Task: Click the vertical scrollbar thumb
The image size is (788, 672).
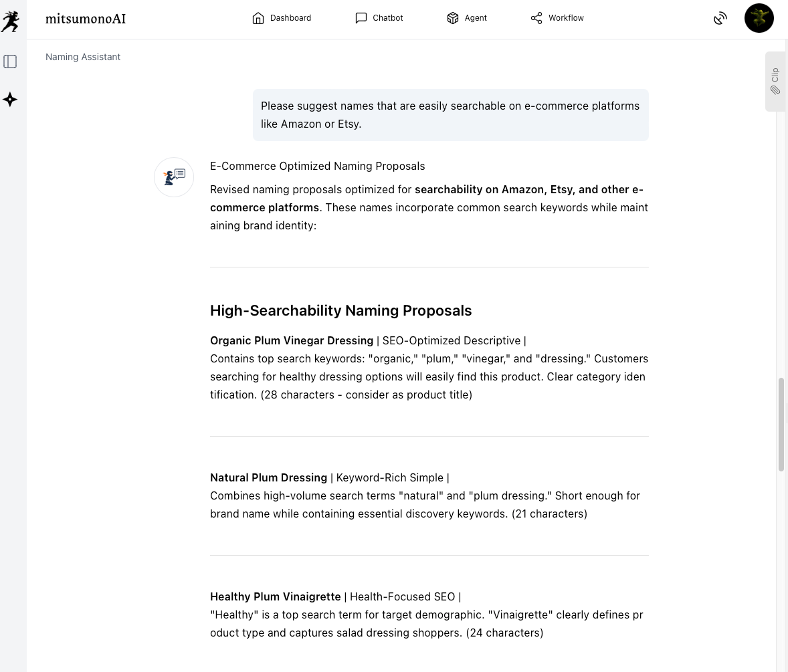Action: click(x=781, y=425)
